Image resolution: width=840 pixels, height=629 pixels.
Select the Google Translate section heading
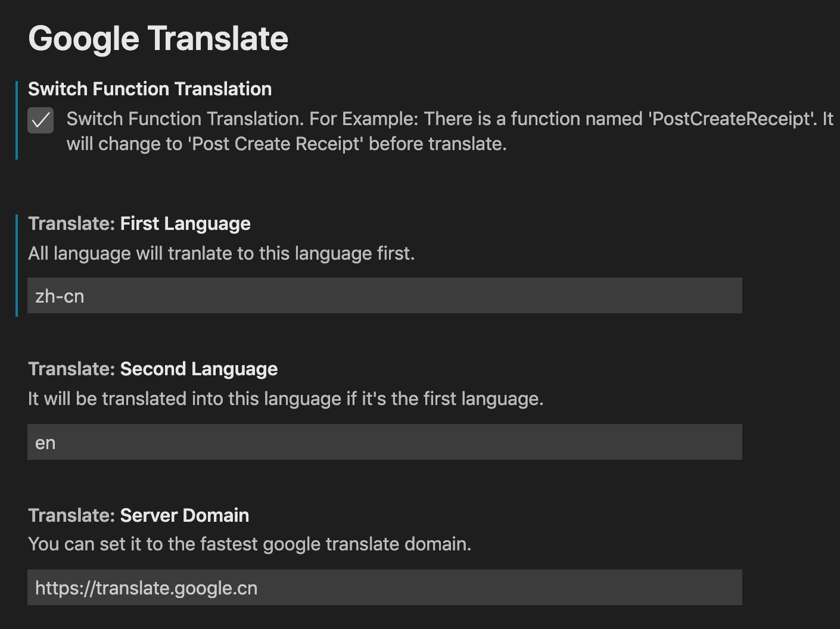click(x=158, y=39)
